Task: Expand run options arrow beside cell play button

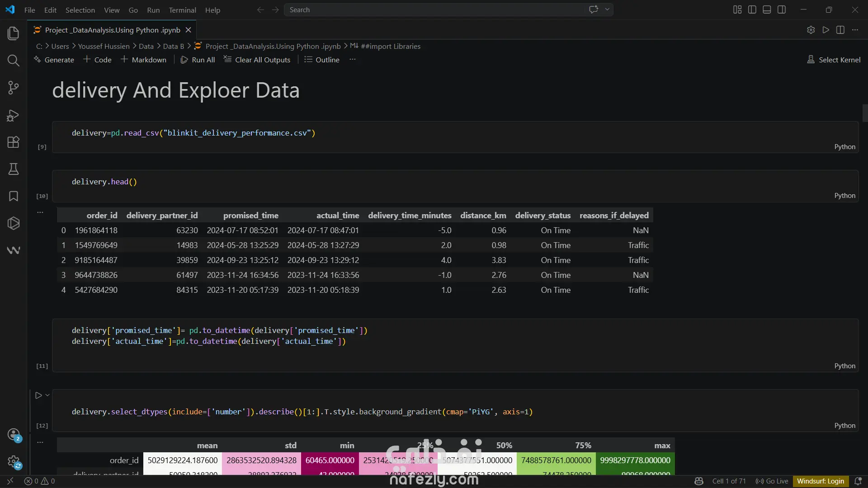Action: coord(47,395)
